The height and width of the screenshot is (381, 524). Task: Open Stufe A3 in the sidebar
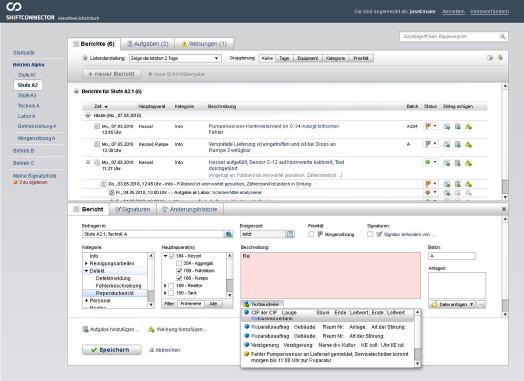point(27,95)
